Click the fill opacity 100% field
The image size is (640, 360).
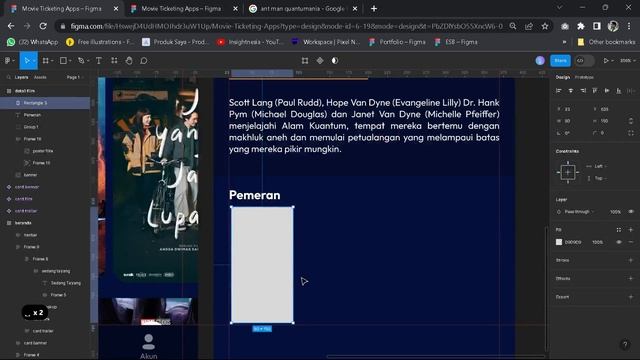click(x=598, y=242)
